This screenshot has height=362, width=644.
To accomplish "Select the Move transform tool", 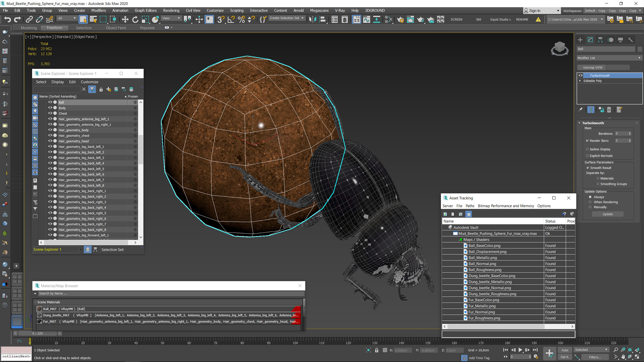I will tap(125, 19).
